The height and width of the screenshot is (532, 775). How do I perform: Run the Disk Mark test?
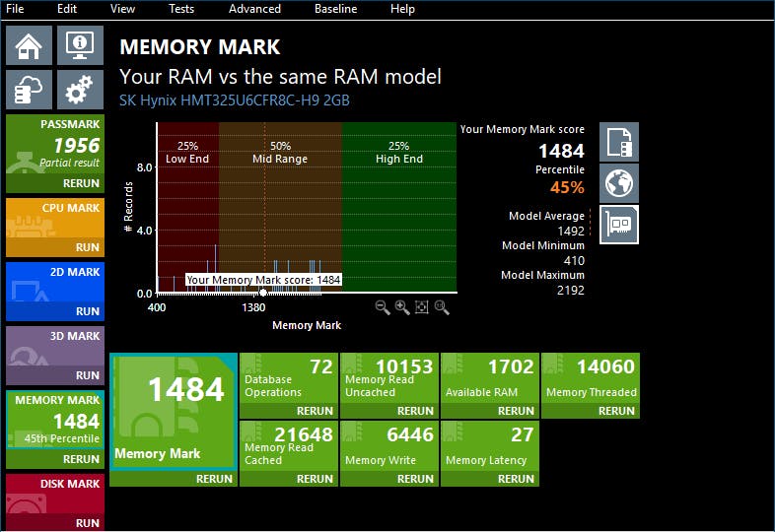click(88, 523)
